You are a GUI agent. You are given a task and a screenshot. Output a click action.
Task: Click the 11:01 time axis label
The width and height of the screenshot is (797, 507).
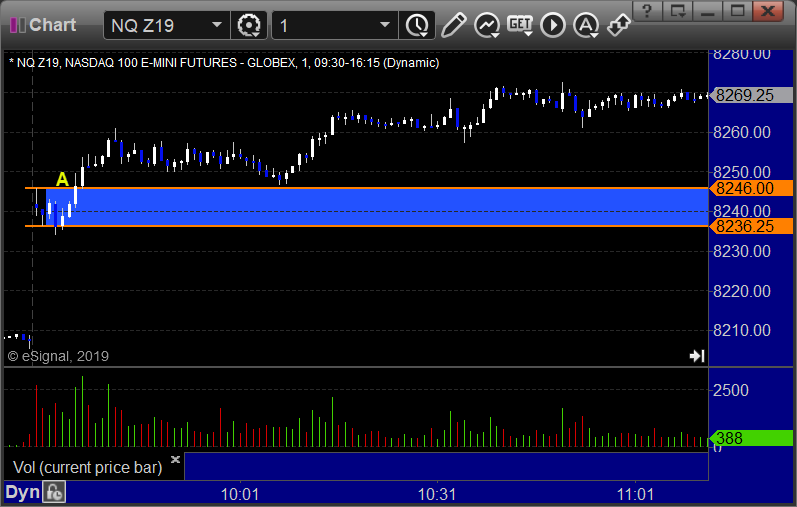coord(635,494)
